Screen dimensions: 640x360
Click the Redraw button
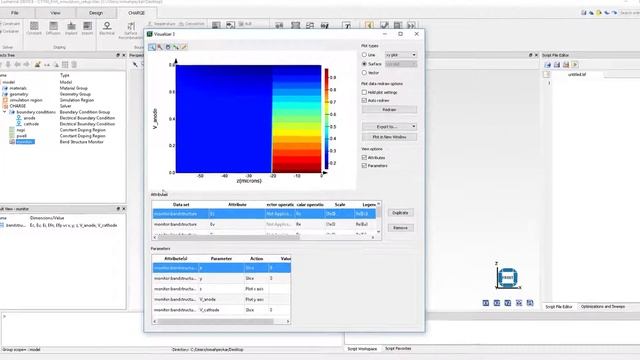pyautogui.click(x=389, y=110)
